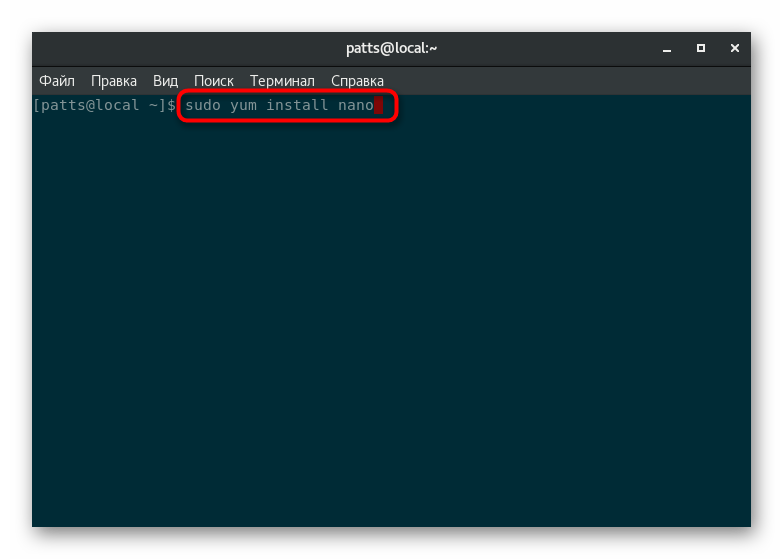Close the terminal window
This screenshot has height=559, width=783.
pyautogui.click(x=735, y=48)
